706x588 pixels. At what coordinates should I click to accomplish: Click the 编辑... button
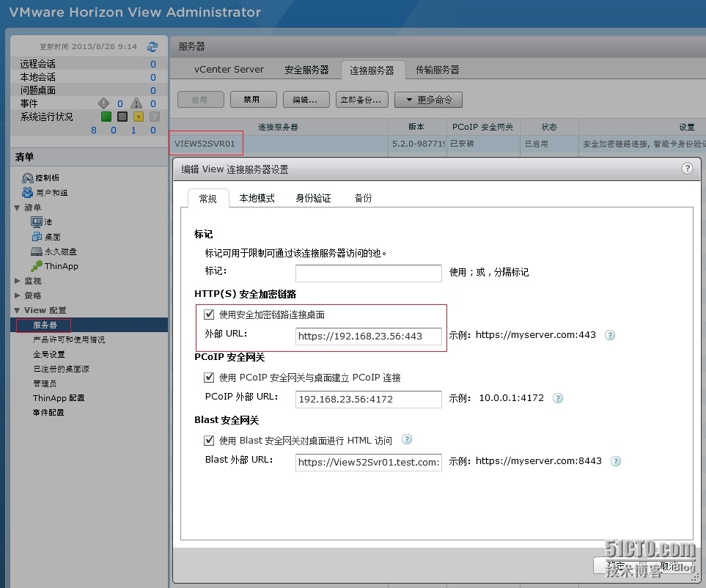coord(306,100)
